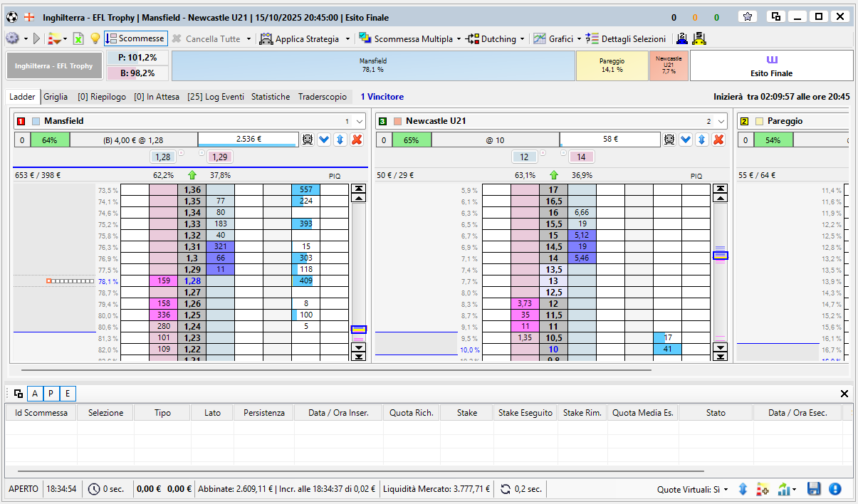858x504 pixels.
Task: Click the Esito Finale market button
Action: tap(771, 65)
